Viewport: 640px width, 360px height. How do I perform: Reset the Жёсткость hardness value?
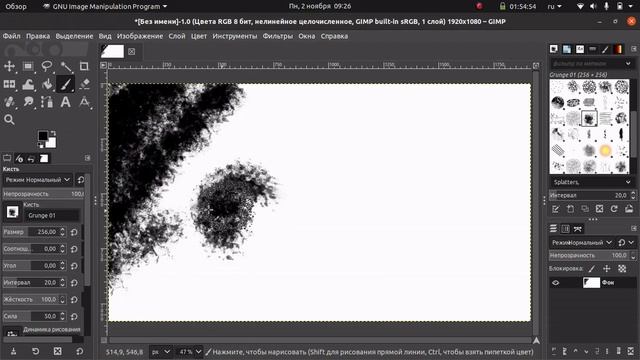click(x=74, y=300)
